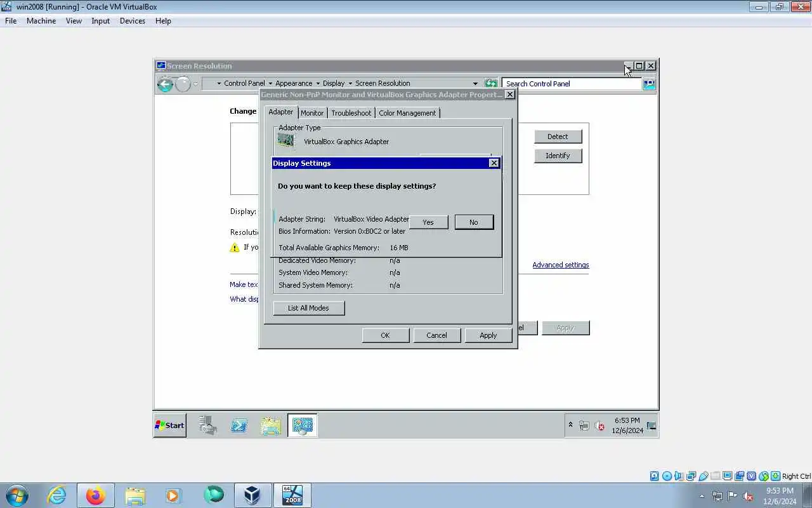Click the refresh icon in address bar

490,83
